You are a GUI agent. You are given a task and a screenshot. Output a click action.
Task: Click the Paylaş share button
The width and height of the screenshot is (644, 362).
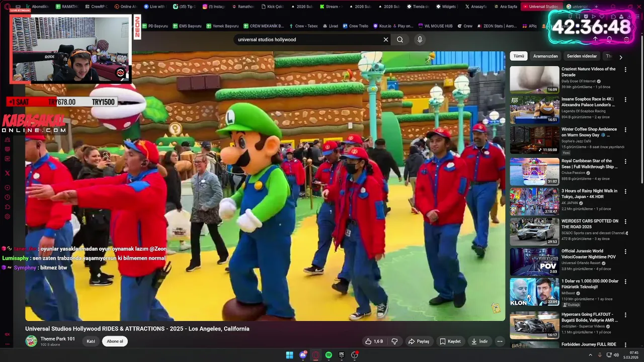419,341
